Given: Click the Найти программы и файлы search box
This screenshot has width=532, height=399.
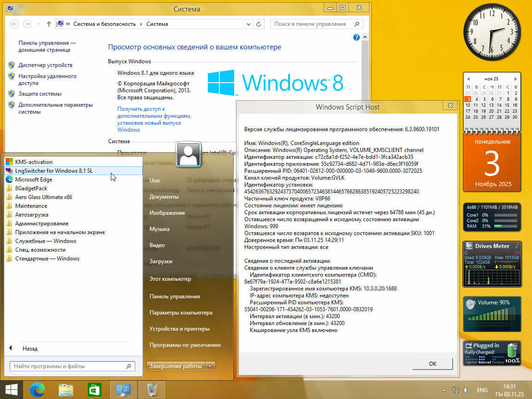Looking at the screenshot, I should [x=68, y=366].
